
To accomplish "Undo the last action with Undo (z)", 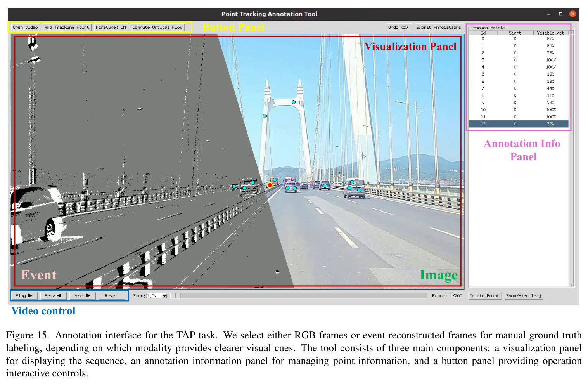I will click(x=398, y=27).
